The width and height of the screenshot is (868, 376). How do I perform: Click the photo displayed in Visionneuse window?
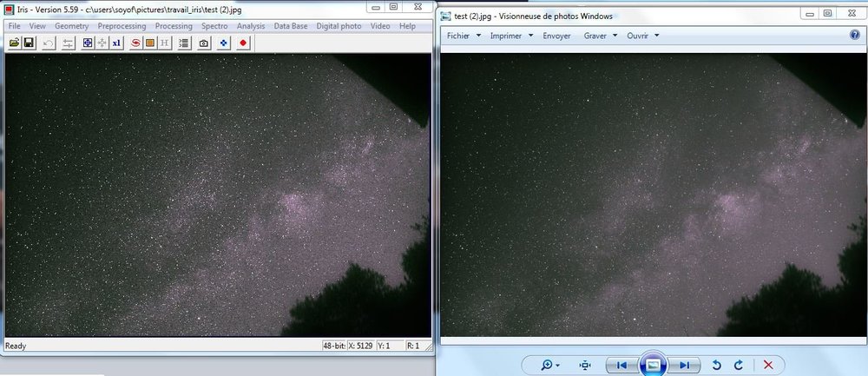click(654, 195)
